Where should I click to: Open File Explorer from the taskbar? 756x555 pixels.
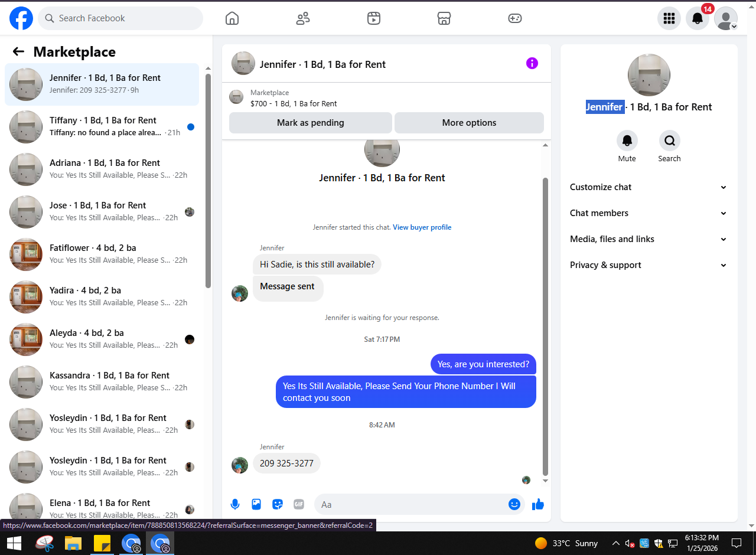(x=73, y=543)
